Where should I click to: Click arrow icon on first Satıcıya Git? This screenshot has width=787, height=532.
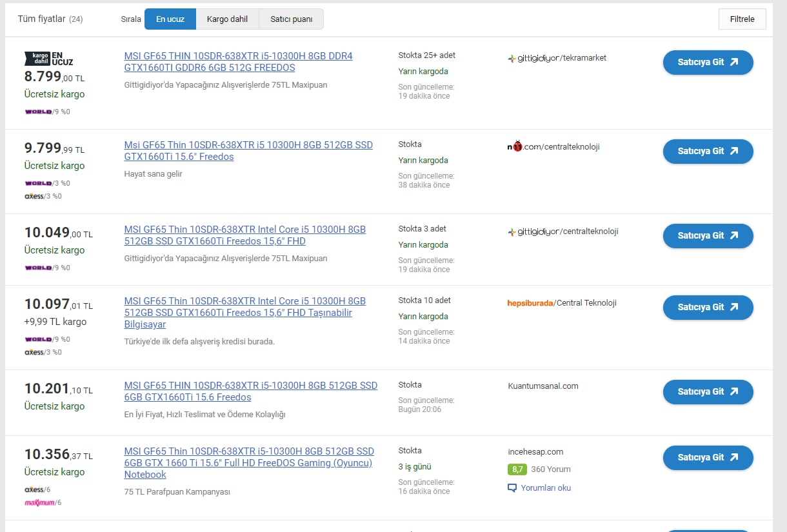click(734, 63)
